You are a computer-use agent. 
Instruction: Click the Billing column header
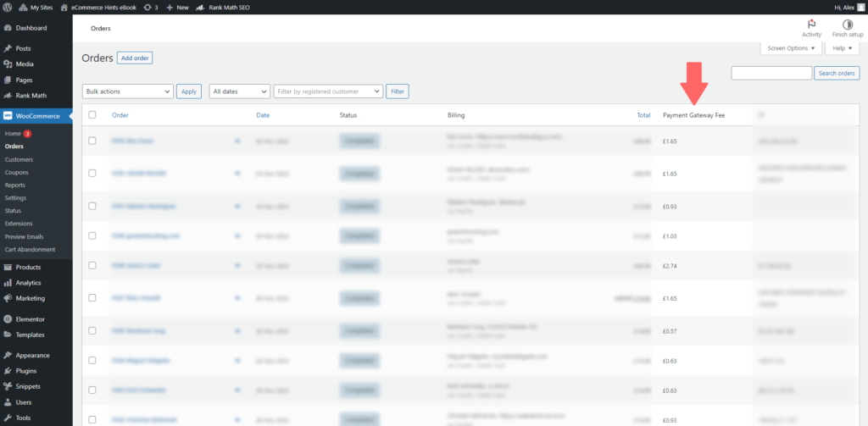(456, 115)
